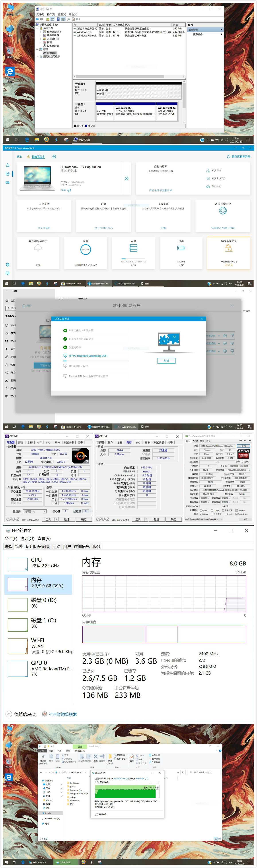257x868 pixels.
Task: Open 打开资源监视器 link in Task Manager
Action: coord(60,714)
